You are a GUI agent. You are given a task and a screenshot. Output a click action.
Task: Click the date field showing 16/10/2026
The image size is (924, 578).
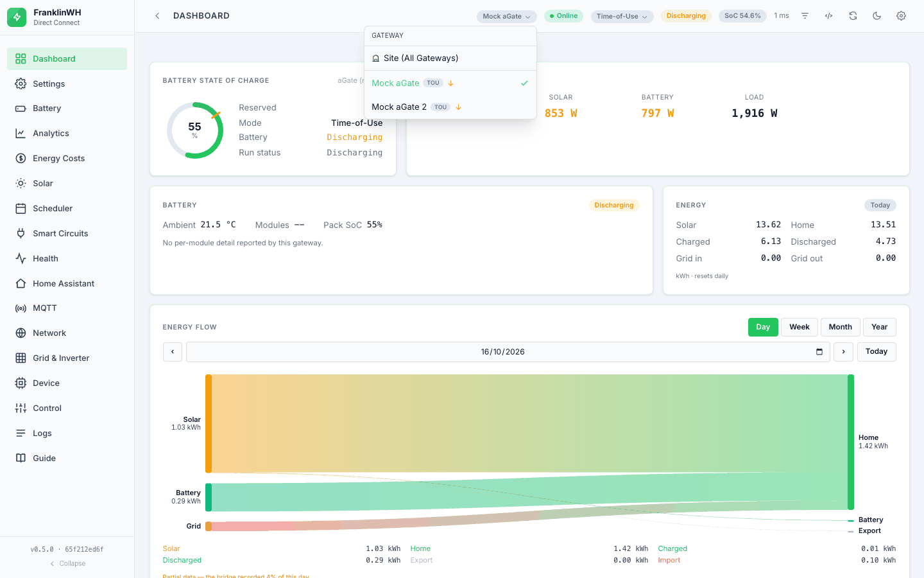[508, 352]
